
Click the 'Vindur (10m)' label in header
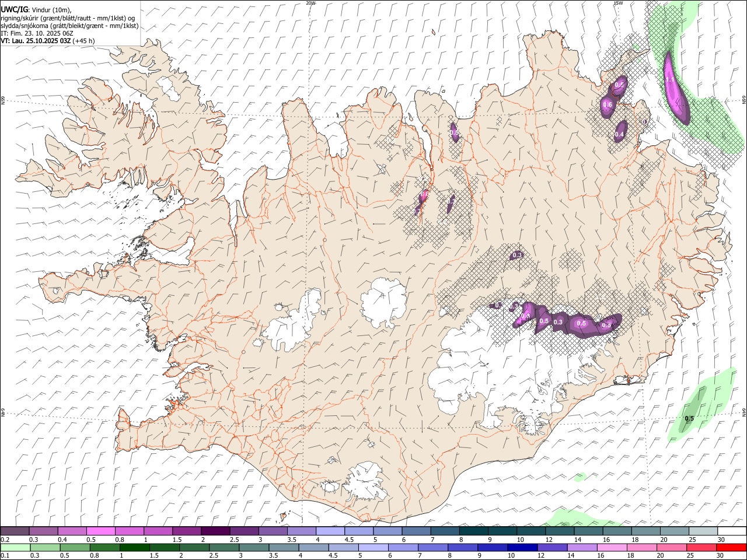[51, 10]
